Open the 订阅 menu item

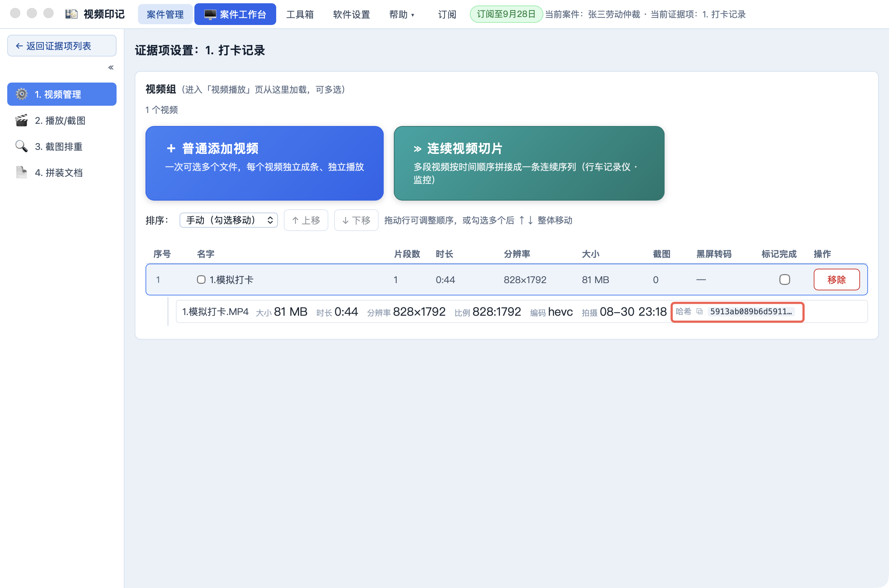447,14
